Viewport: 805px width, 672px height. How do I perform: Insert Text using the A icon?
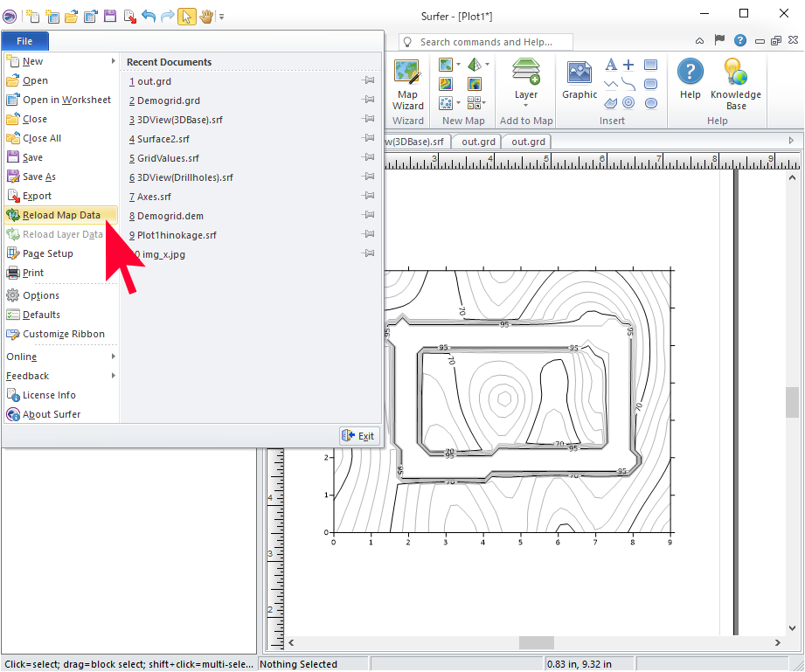coord(611,65)
